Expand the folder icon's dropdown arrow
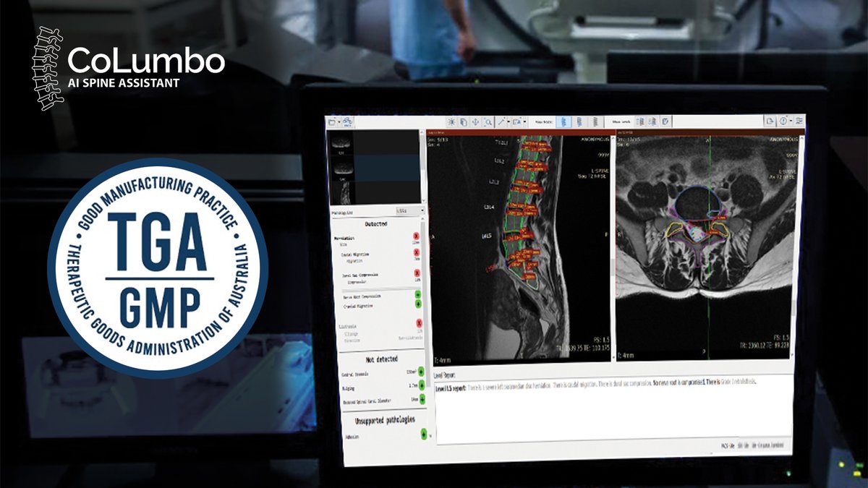 coord(339,122)
